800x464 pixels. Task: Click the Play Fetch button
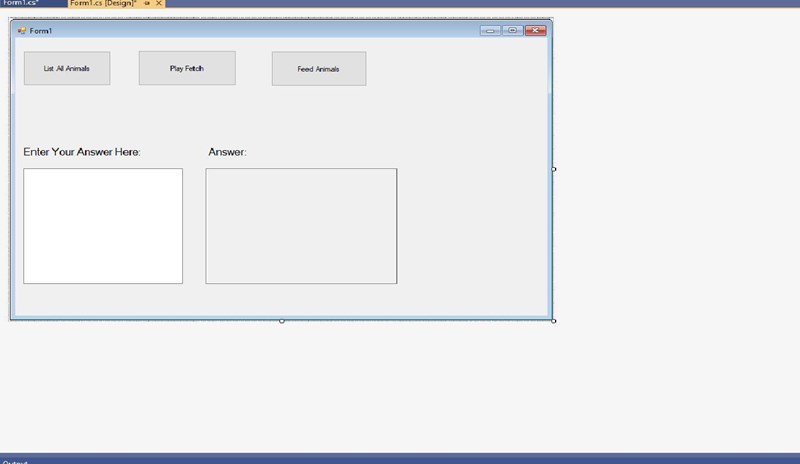pyautogui.click(x=187, y=69)
